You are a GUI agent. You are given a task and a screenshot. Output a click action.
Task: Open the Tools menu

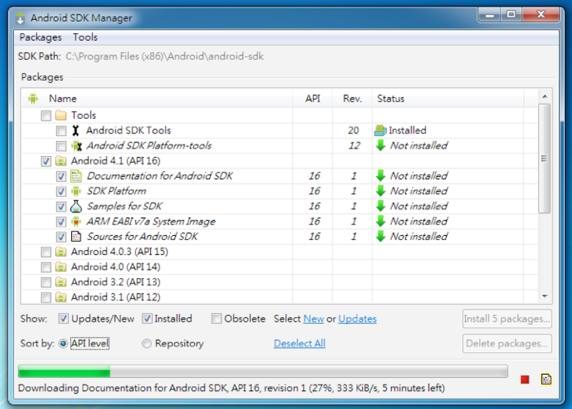(85, 37)
